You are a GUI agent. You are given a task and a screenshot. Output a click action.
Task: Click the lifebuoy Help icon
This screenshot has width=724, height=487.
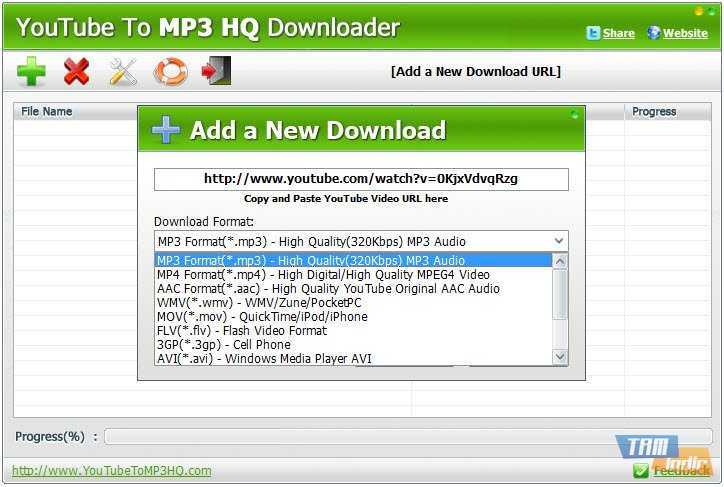pos(170,71)
